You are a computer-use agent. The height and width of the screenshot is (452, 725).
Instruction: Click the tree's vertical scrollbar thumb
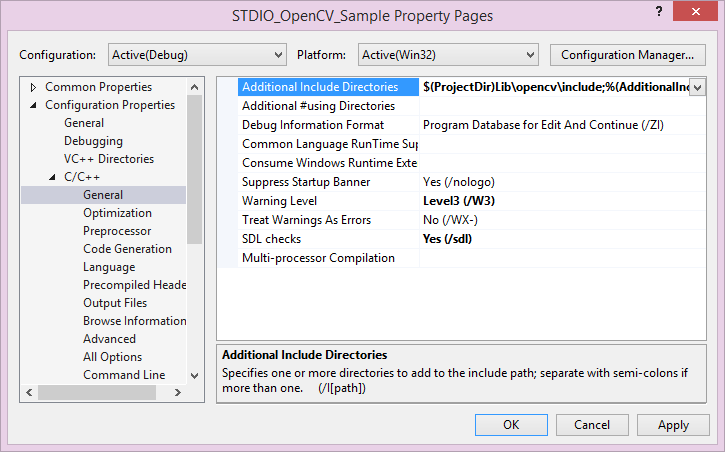(x=195, y=169)
